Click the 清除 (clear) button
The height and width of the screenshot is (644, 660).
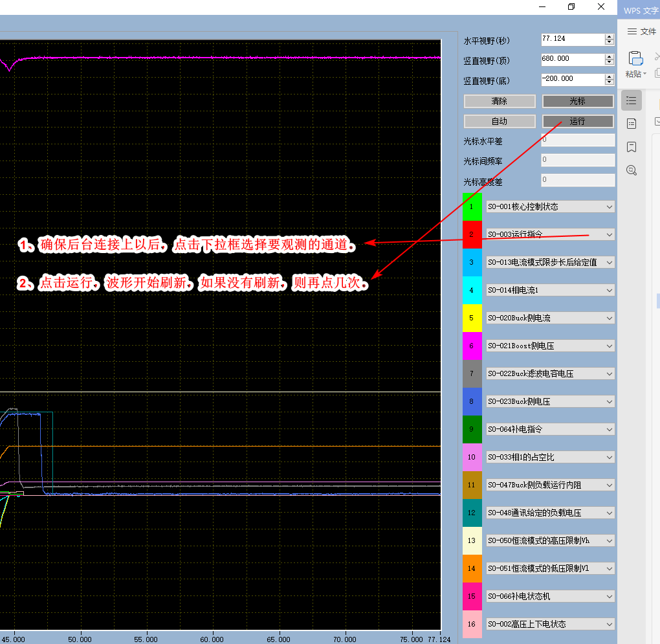pyautogui.click(x=500, y=101)
